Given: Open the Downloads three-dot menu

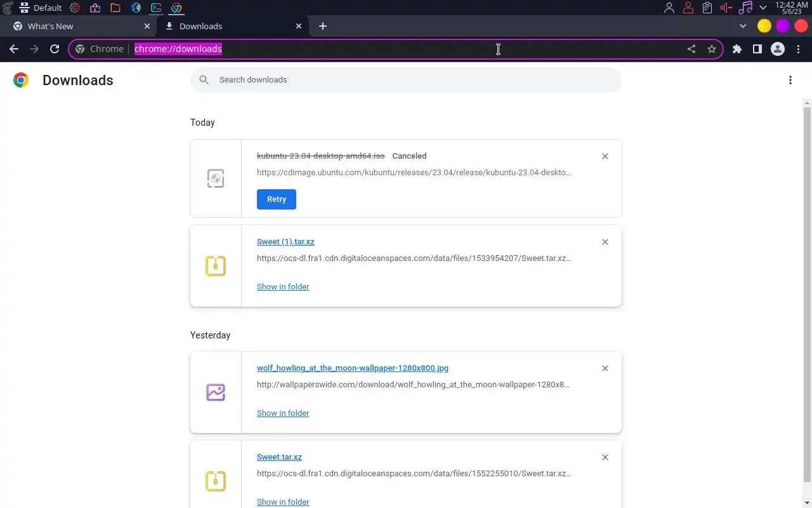Looking at the screenshot, I should (790, 80).
